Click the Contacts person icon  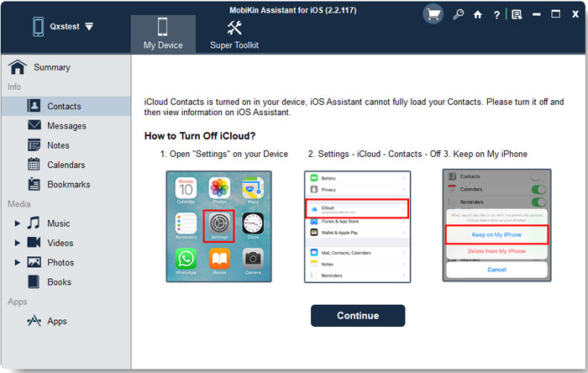34,106
